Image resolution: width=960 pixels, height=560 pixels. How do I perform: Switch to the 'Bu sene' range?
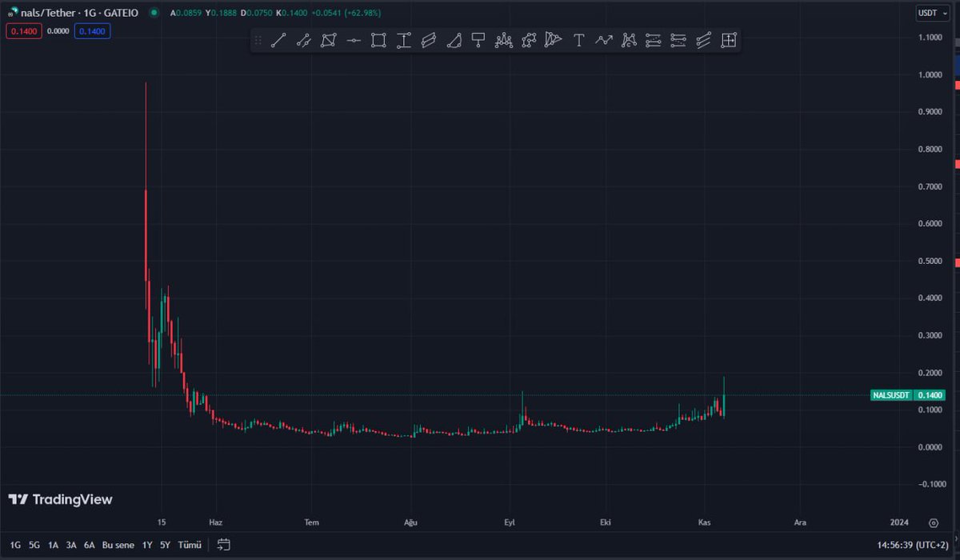(118, 544)
